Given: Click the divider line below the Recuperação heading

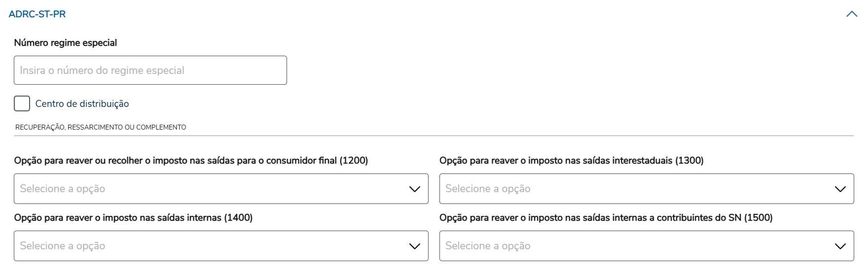Looking at the screenshot, I should [434, 135].
